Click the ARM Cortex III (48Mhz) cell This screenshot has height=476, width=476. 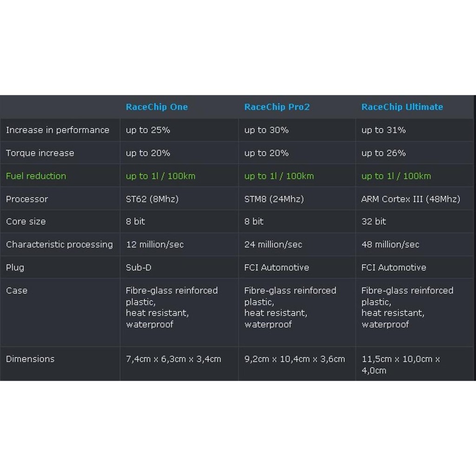pyautogui.click(x=410, y=199)
